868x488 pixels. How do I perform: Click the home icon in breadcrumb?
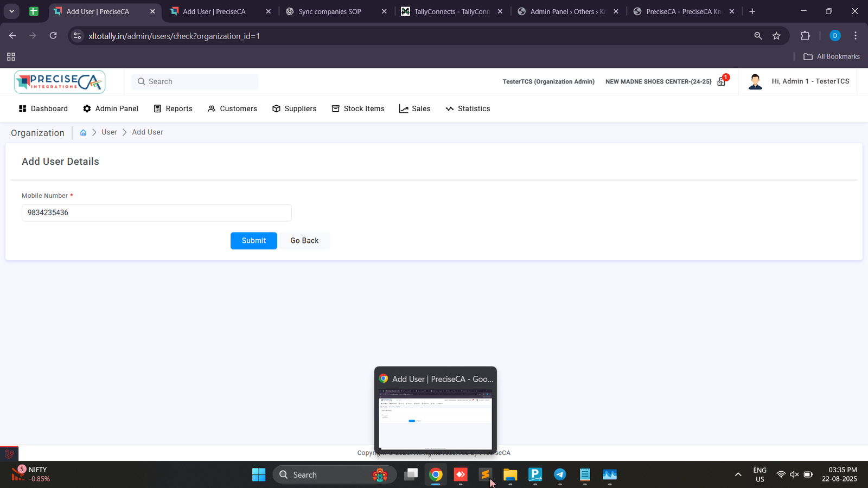[83, 132]
